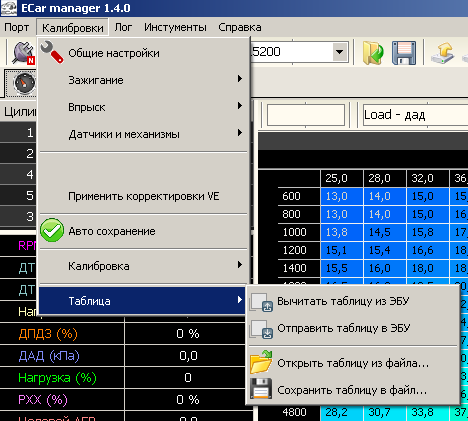Click cell 16,6 in row 1200
Image resolution: width=468 pixels, height=421 pixels.
[x=428, y=250]
